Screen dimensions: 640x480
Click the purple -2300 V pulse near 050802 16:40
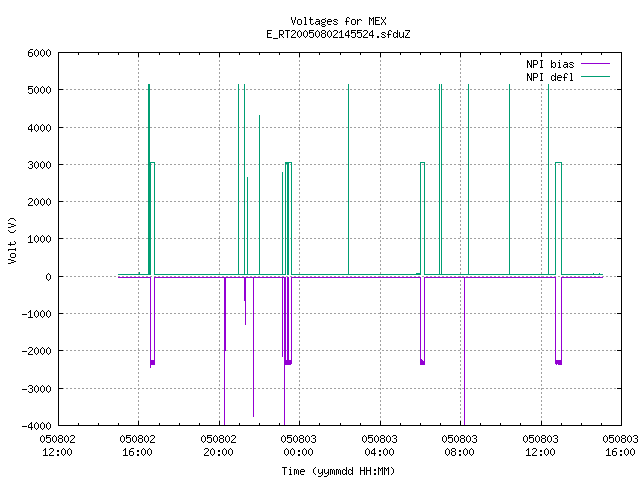coord(152,320)
